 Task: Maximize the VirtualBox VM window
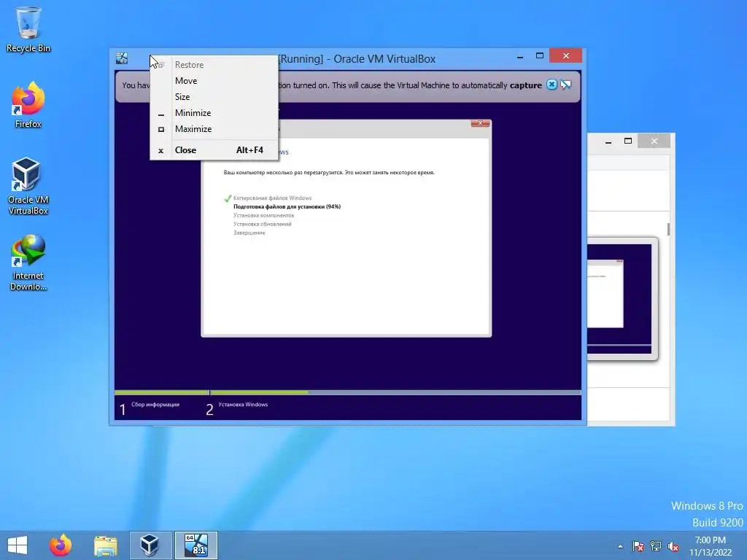[540, 56]
